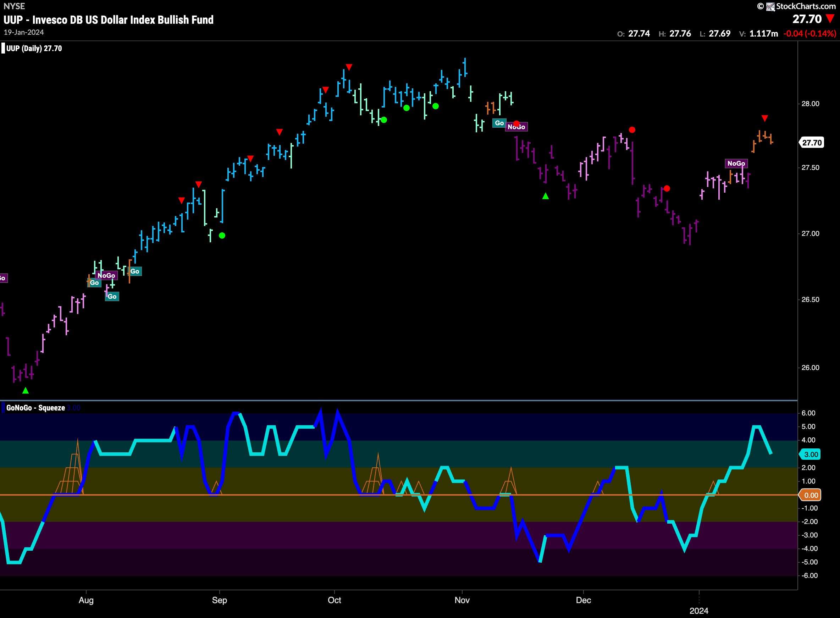Click the -6.00 oscillator axis label
The height and width of the screenshot is (618, 840).
[x=809, y=575]
